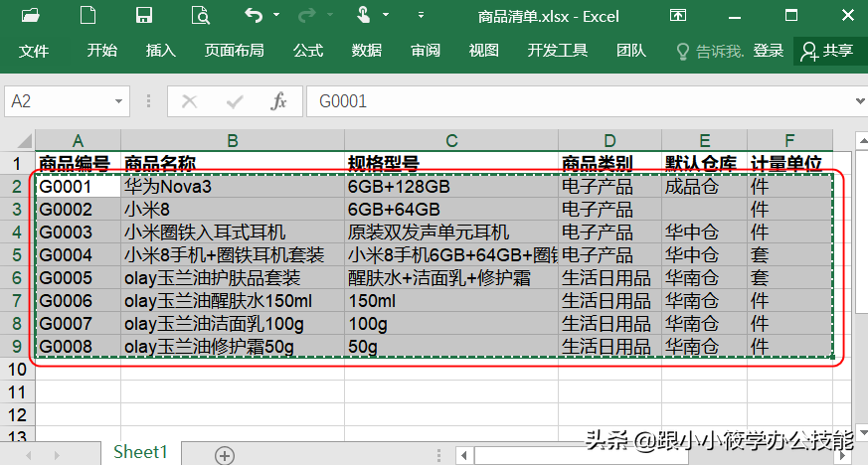Screen dimensions: 868x465
Task: Click cell containing olay玉兰油洁面乳100g
Action: [233, 324]
